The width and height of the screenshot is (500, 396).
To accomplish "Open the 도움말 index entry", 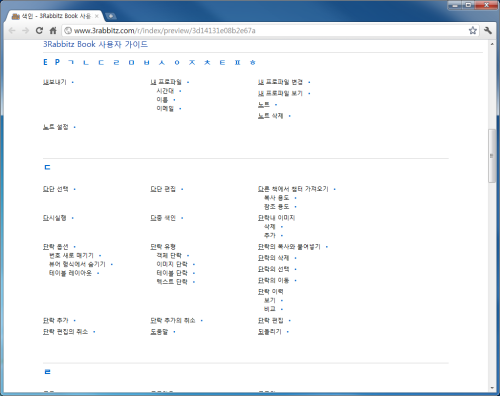I will tap(159, 332).
